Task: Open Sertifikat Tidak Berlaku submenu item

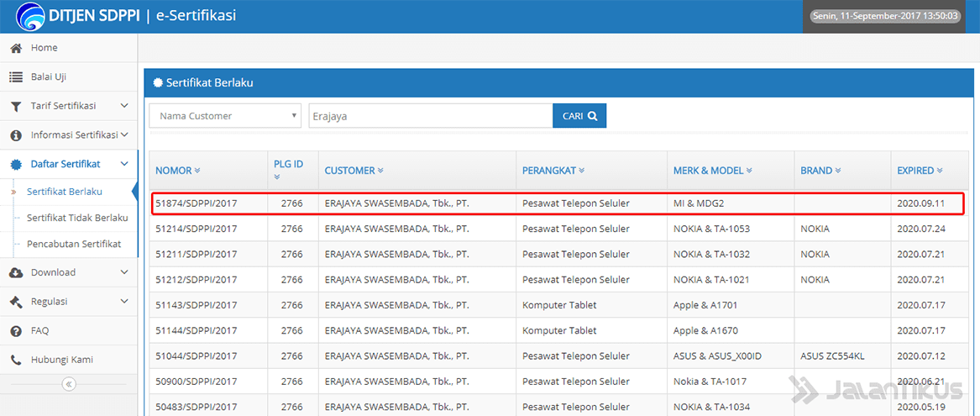Action: (77, 218)
